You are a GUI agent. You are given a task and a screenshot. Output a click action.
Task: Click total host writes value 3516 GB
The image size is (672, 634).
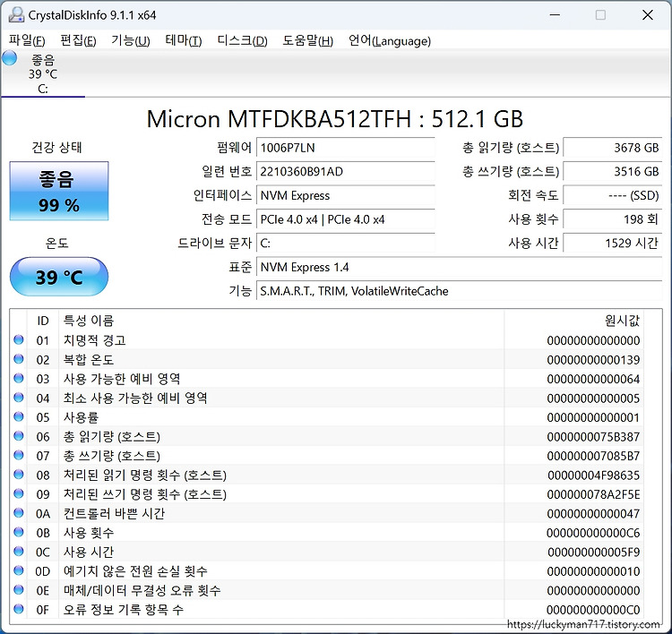tap(613, 172)
